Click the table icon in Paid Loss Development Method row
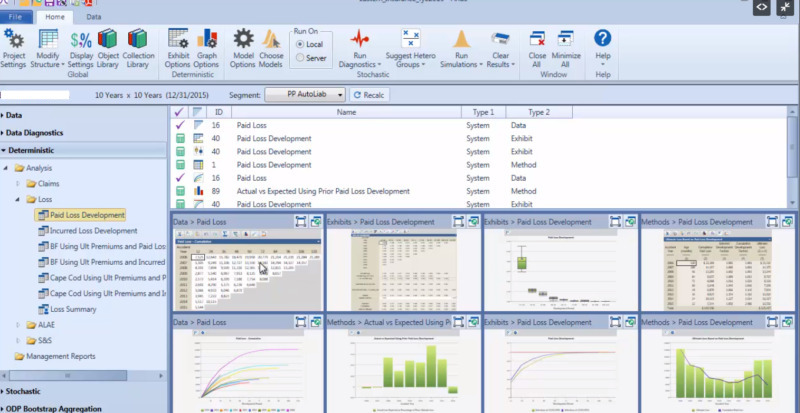Image resolution: width=800 pixels, height=413 pixels. pyautogui.click(x=198, y=165)
